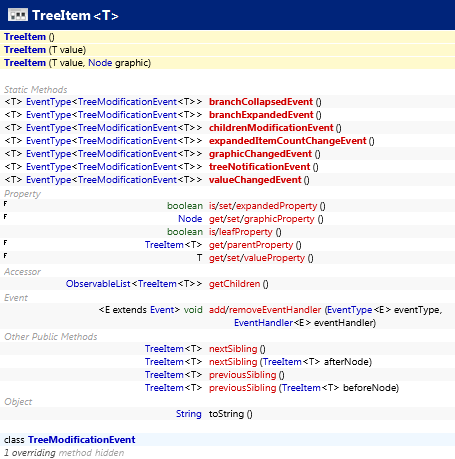Open get/set/valueProperty entry
Screen dimensions: 455x459
[x=257, y=258]
